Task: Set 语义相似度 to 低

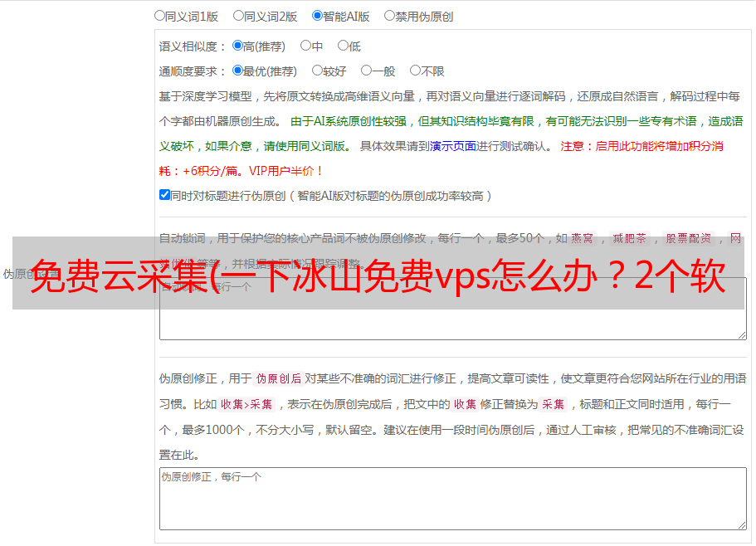Action: [x=343, y=46]
